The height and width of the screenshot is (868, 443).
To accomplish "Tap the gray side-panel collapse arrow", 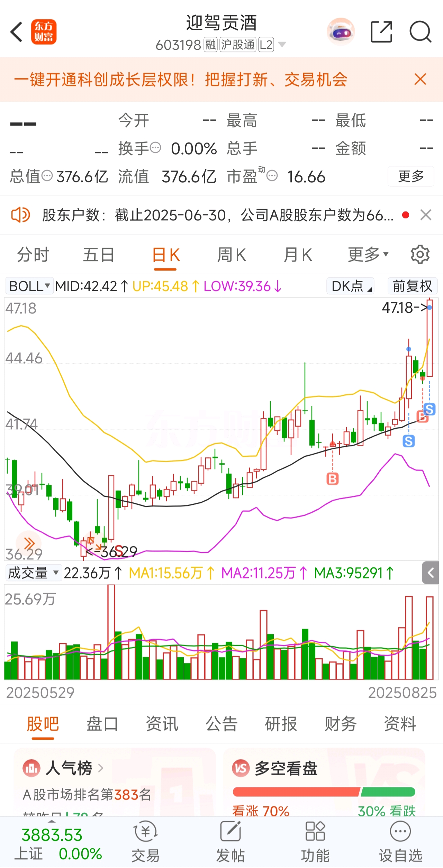I will [431, 573].
